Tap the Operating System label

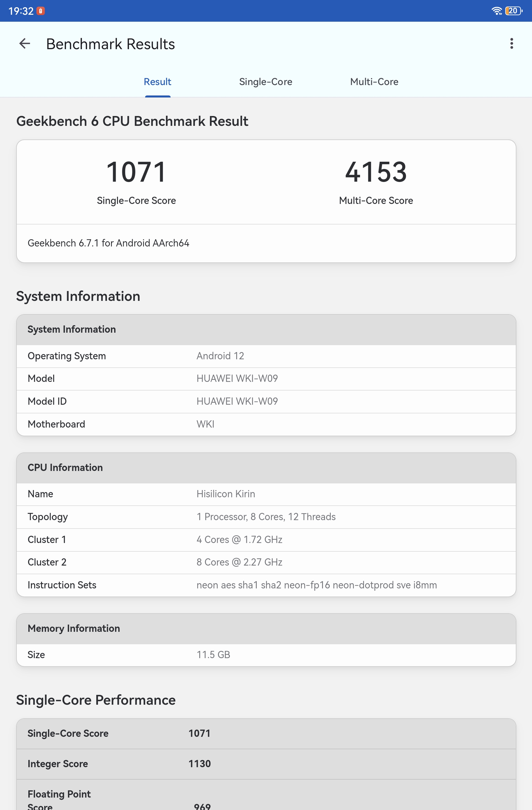click(67, 356)
